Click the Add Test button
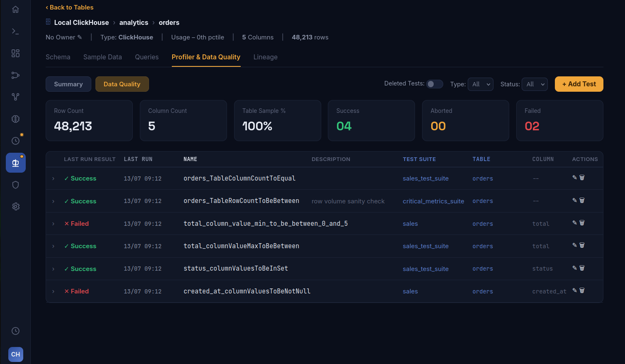Image resolution: width=625 pixels, height=364 pixels. 579,84
